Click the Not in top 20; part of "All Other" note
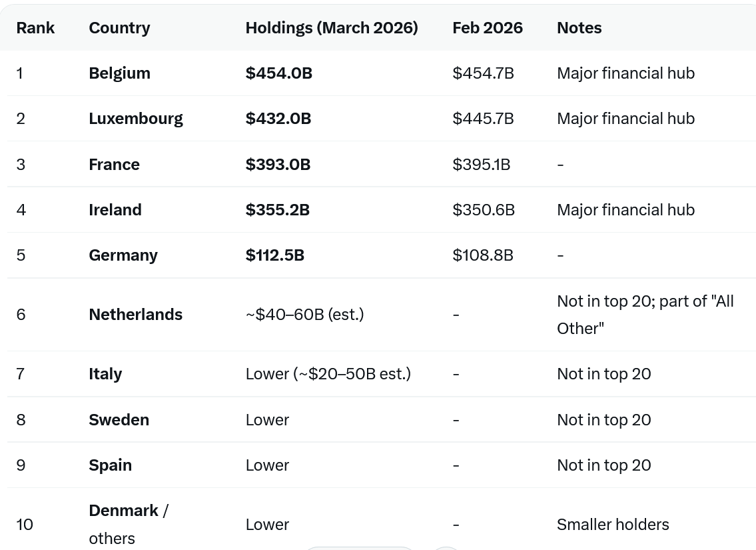Viewport: 756px width, 550px height. click(x=645, y=315)
